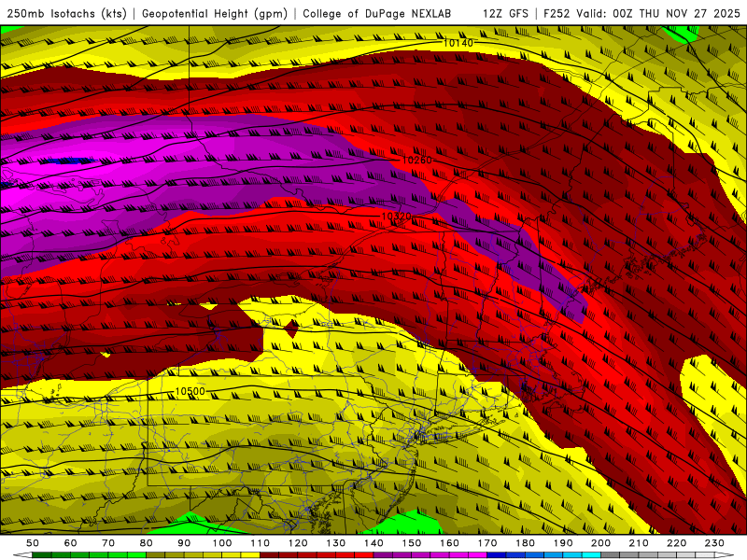Image resolution: width=747 pixels, height=560 pixels.
Task: Click the 50 value on the color scale
Action: (x=33, y=543)
